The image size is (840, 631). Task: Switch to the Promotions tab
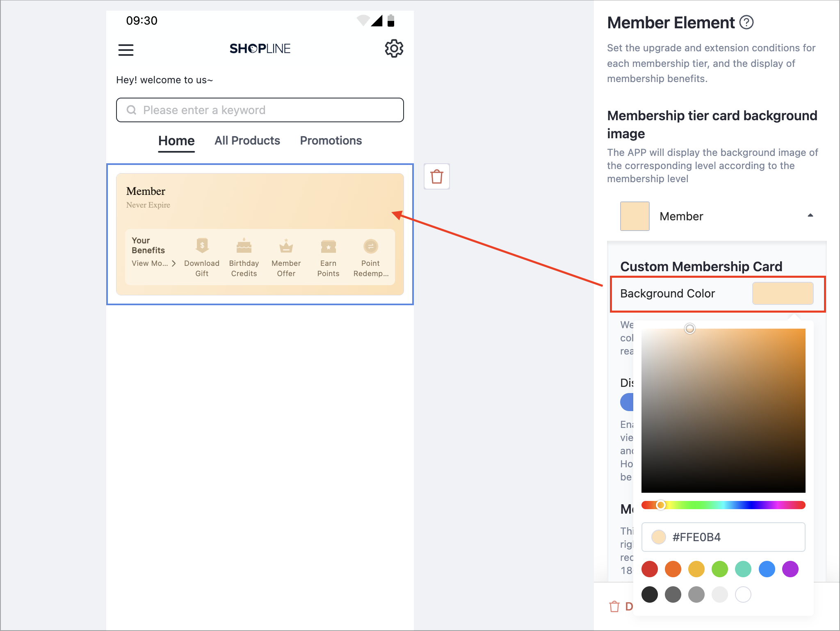(331, 140)
